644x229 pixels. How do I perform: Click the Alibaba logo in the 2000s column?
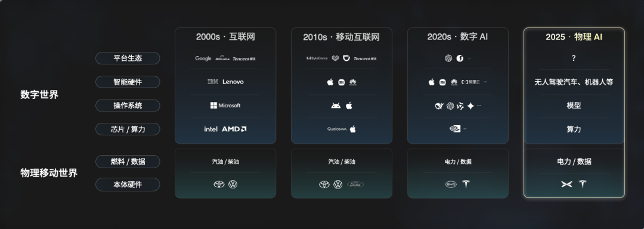[x=222, y=58]
